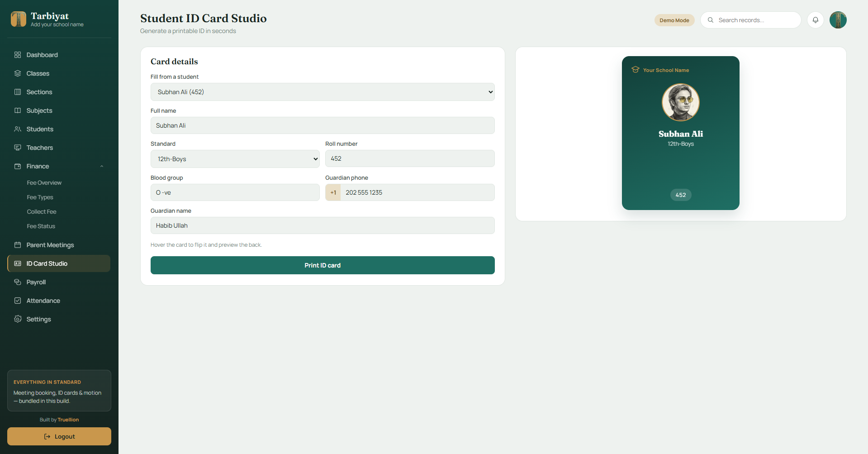This screenshot has width=868, height=454.
Task: Click the Parent Meetings calendar icon
Action: (18, 245)
